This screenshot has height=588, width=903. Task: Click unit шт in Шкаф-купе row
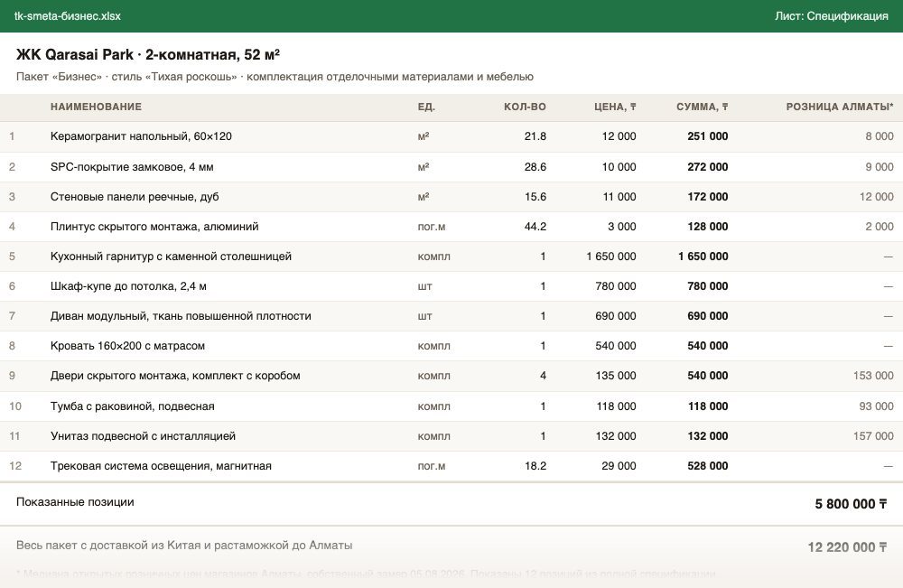[424, 286]
